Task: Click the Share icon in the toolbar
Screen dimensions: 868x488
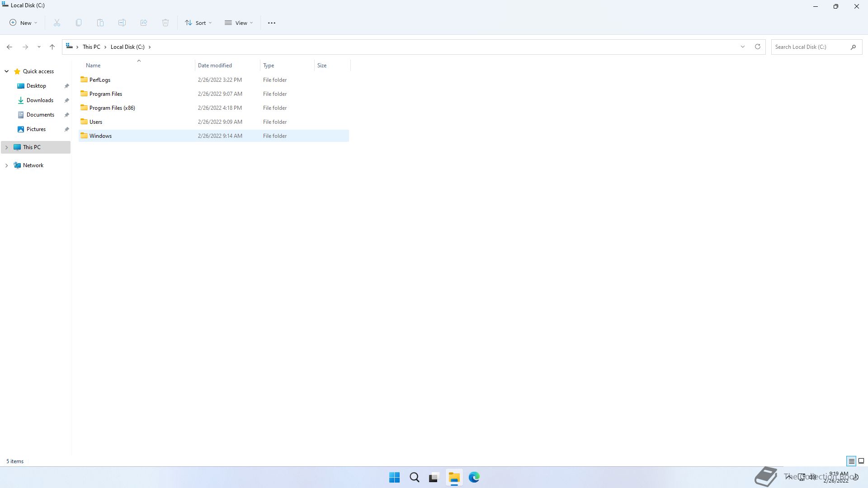Action: pos(144,23)
